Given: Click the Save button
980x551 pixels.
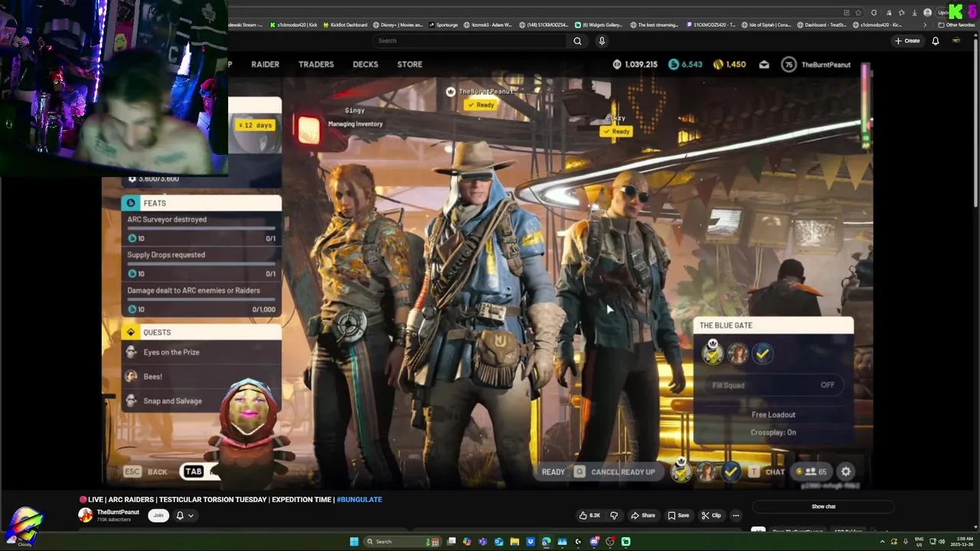Looking at the screenshot, I should 678,515.
